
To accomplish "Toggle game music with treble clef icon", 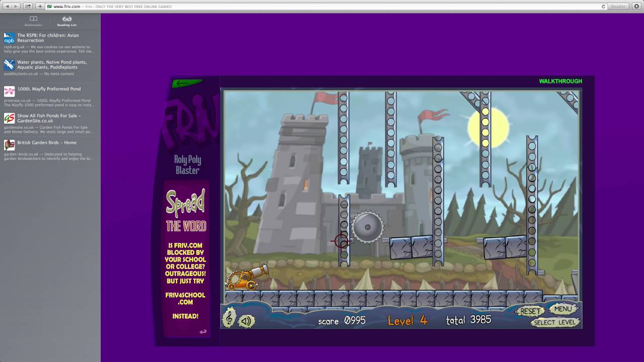I will pos(229,318).
